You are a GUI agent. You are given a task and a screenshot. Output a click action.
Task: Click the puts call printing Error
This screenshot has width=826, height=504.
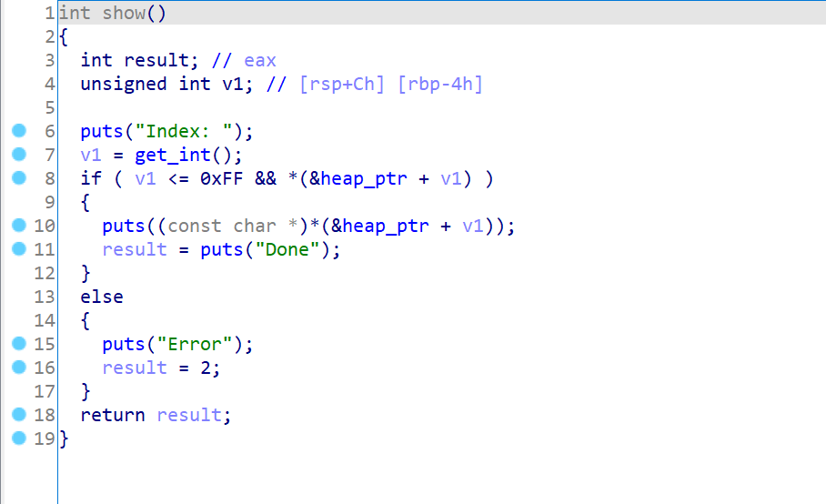(x=124, y=345)
